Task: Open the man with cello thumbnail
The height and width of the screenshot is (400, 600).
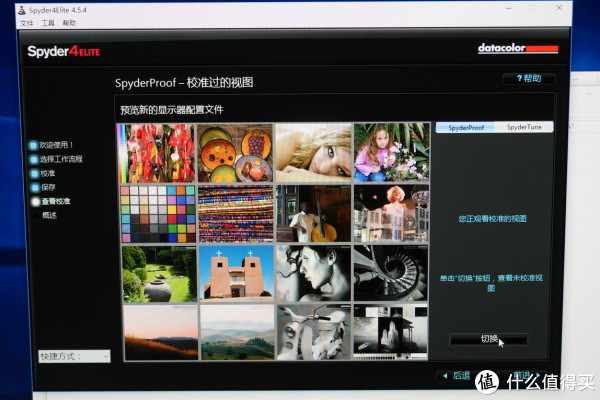Action: pyautogui.click(x=313, y=214)
